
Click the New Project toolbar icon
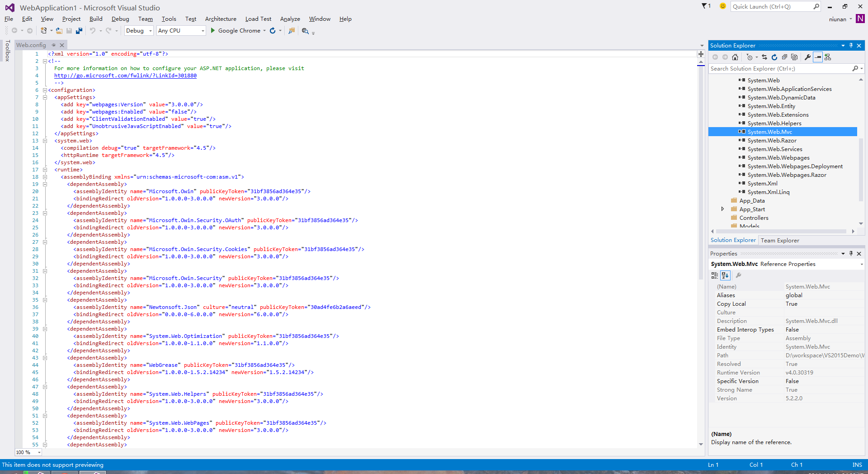click(44, 31)
